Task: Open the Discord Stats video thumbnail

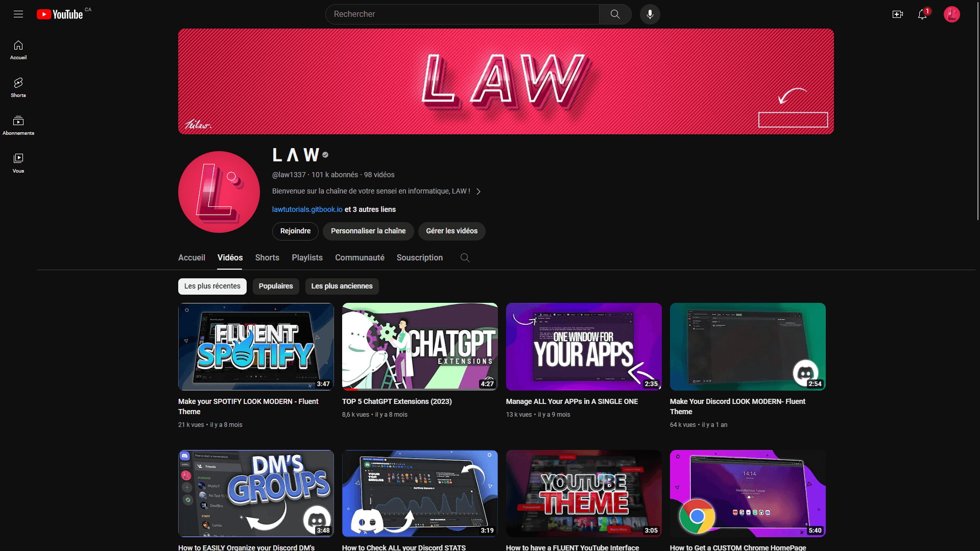Action: pyautogui.click(x=420, y=493)
